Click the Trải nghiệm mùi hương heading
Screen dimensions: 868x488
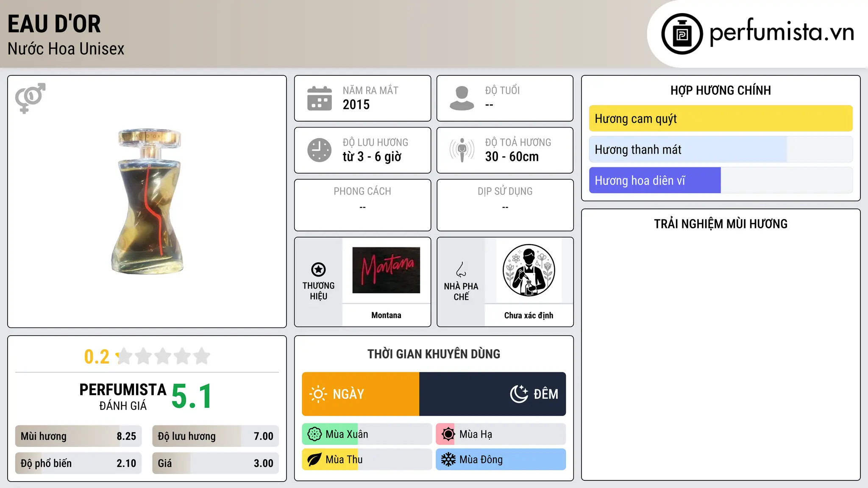pos(721,224)
